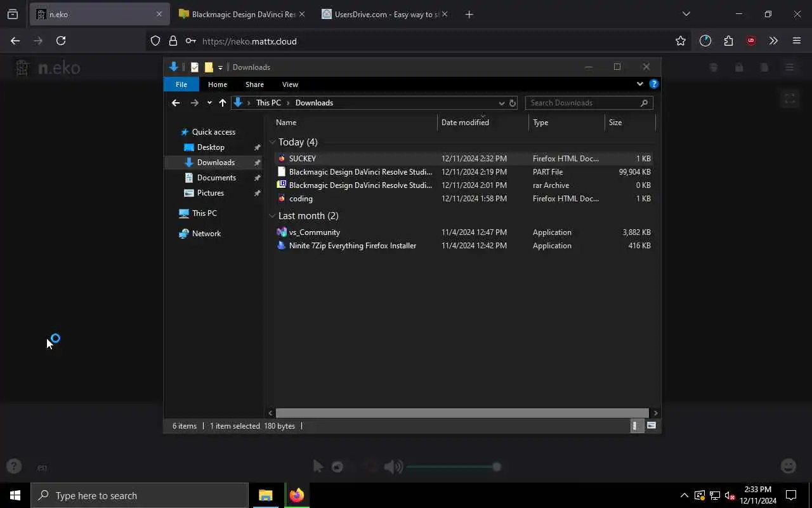Click the horizontal scrollbar left arrow
This screenshot has height=508, width=812.
tap(271, 413)
